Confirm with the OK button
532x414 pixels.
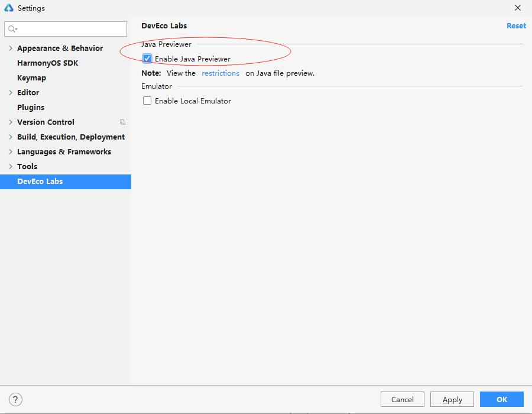click(502, 399)
